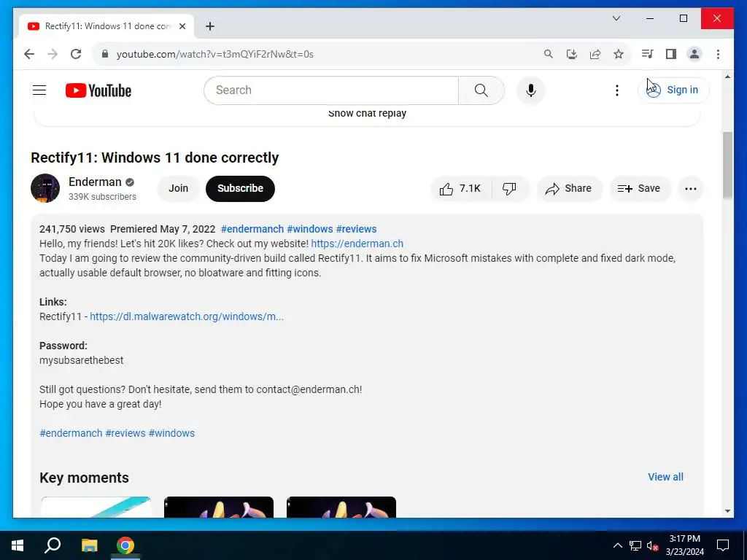Open YouTube settings three-dot menu

(x=617, y=90)
